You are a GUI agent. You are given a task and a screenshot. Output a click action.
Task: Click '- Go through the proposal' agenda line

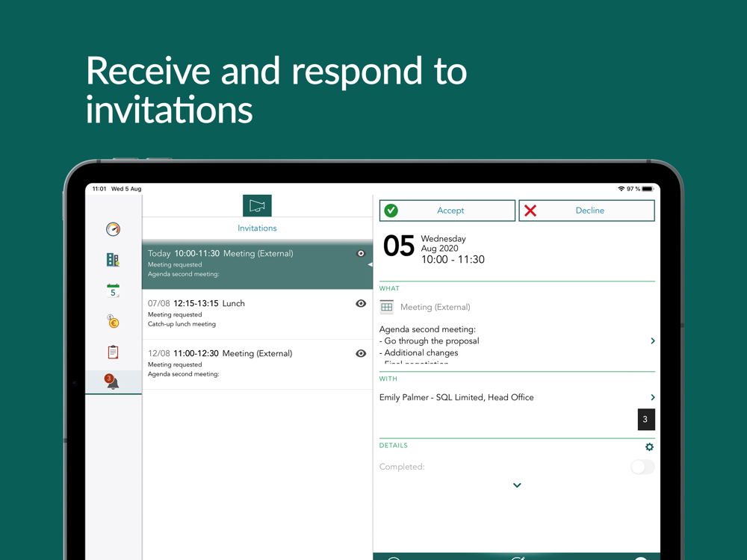430,341
